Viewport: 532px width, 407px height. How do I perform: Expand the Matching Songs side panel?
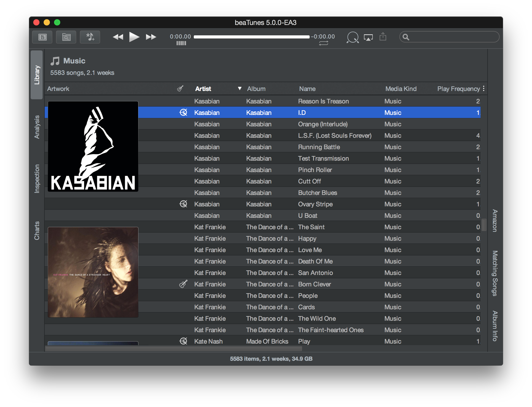[495, 273]
